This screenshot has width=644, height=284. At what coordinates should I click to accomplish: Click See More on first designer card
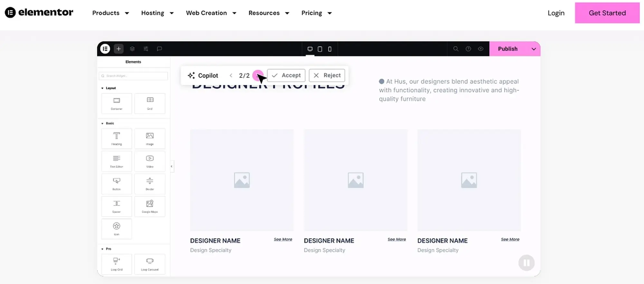pyautogui.click(x=283, y=239)
